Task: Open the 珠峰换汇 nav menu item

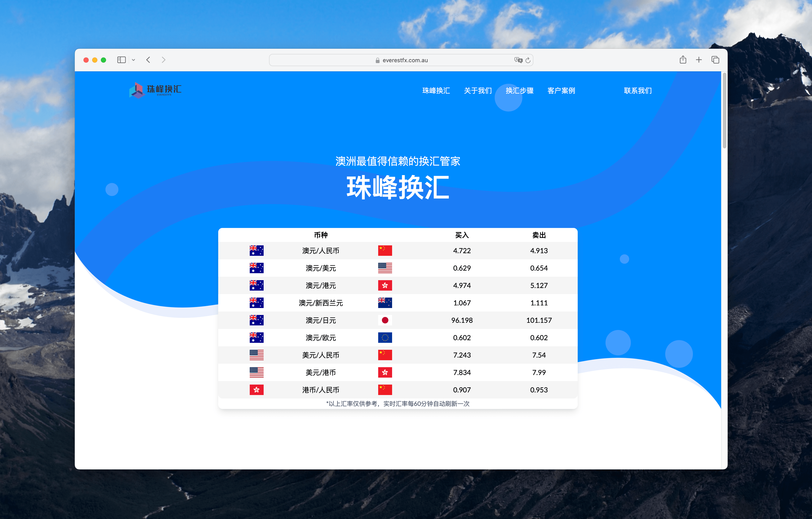Action: [x=436, y=90]
